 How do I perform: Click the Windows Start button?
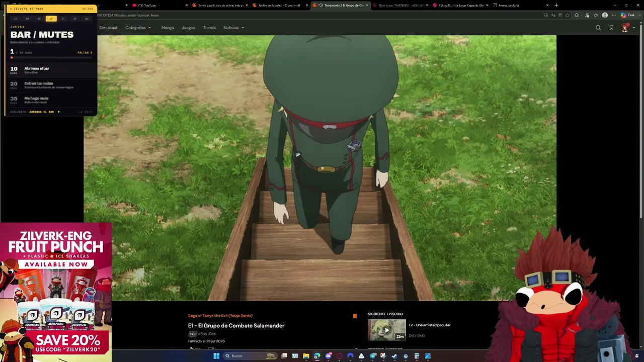click(x=216, y=356)
